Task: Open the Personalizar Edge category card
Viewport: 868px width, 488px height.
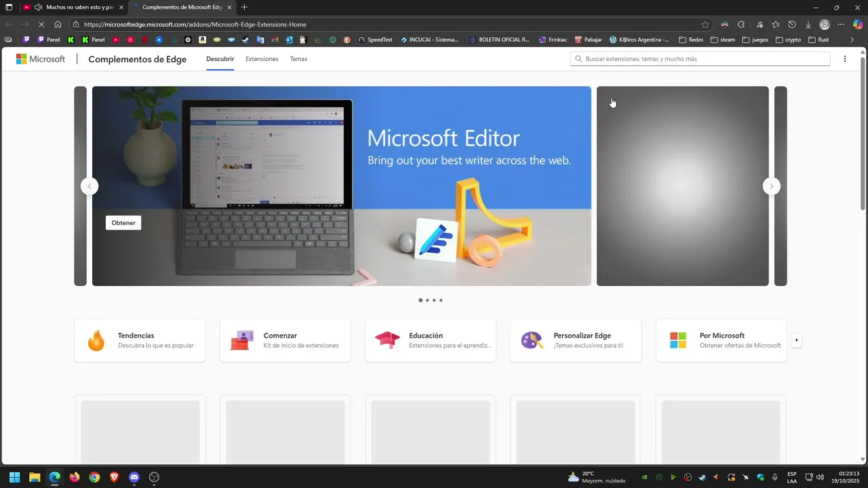Action: pos(576,340)
